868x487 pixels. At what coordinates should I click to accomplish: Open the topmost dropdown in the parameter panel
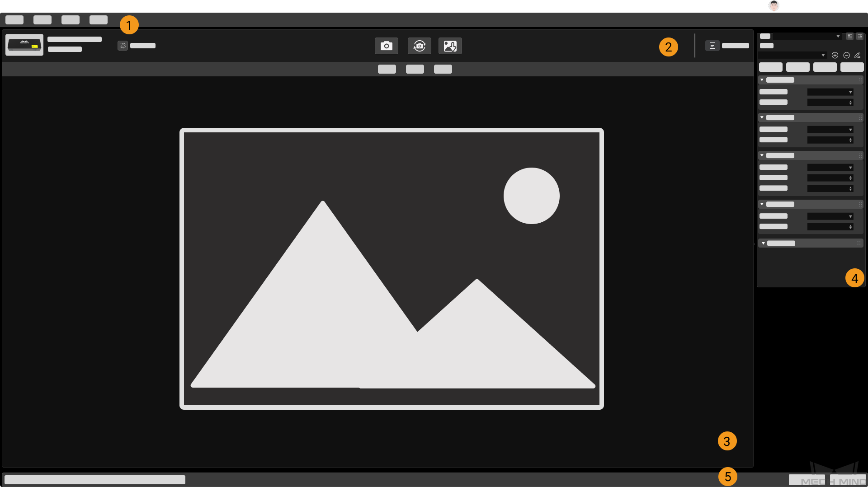(807, 36)
